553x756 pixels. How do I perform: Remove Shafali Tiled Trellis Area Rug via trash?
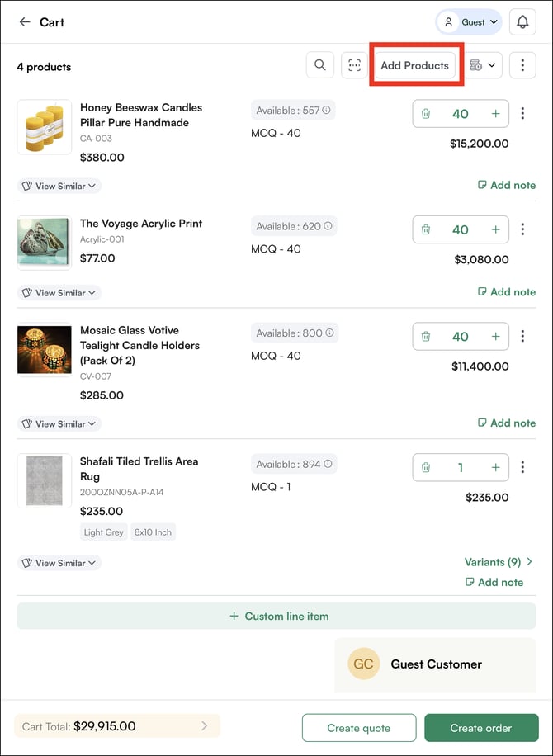coord(426,467)
